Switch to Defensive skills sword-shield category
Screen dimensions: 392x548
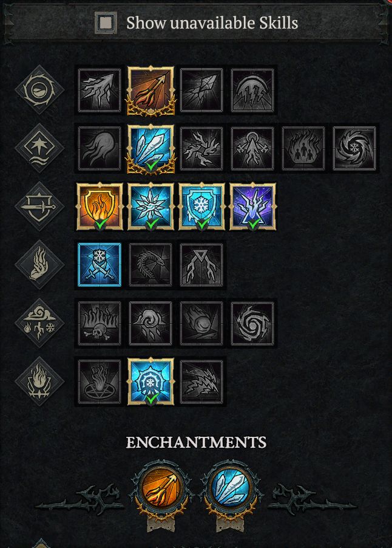(x=39, y=206)
